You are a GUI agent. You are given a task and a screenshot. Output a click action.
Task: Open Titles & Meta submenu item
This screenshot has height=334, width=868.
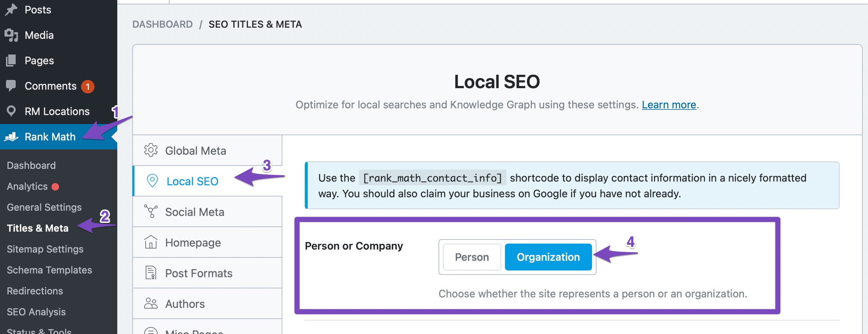click(38, 228)
